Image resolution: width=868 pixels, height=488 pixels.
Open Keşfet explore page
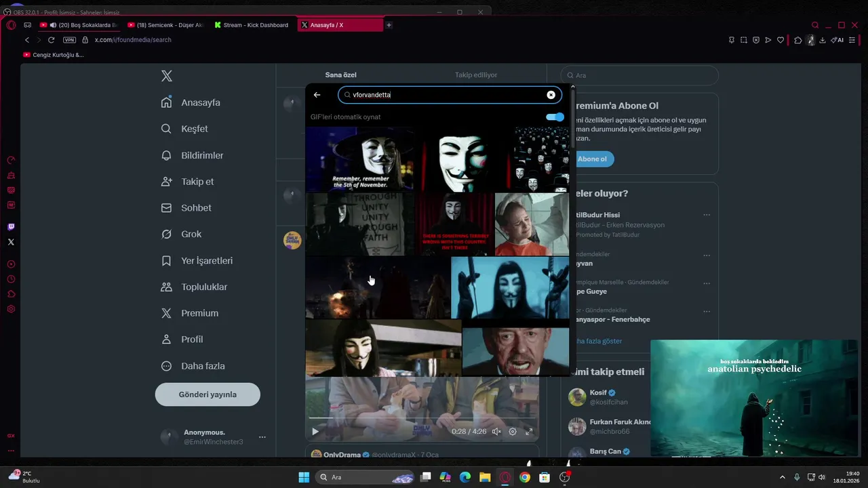[184, 129]
